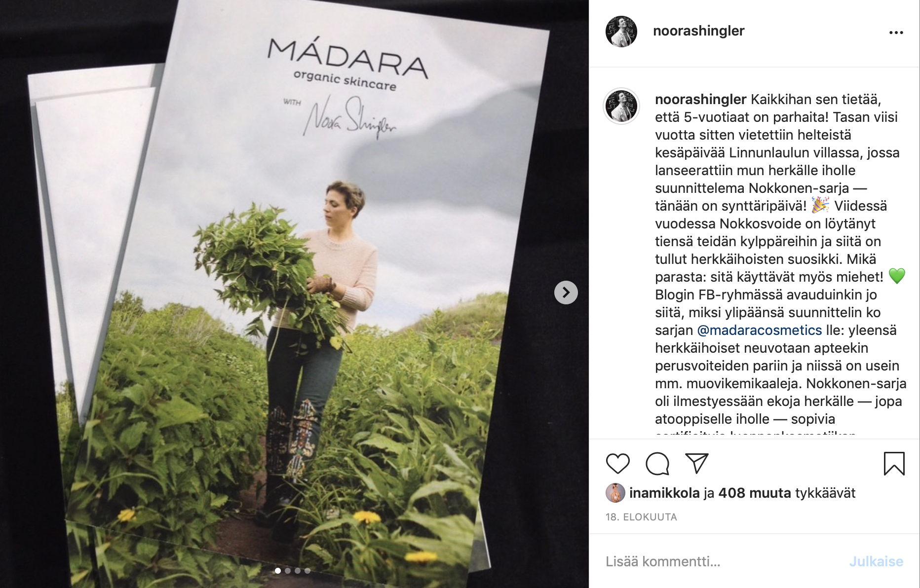Select the fourth carousel dot indicator

click(x=307, y=571)
